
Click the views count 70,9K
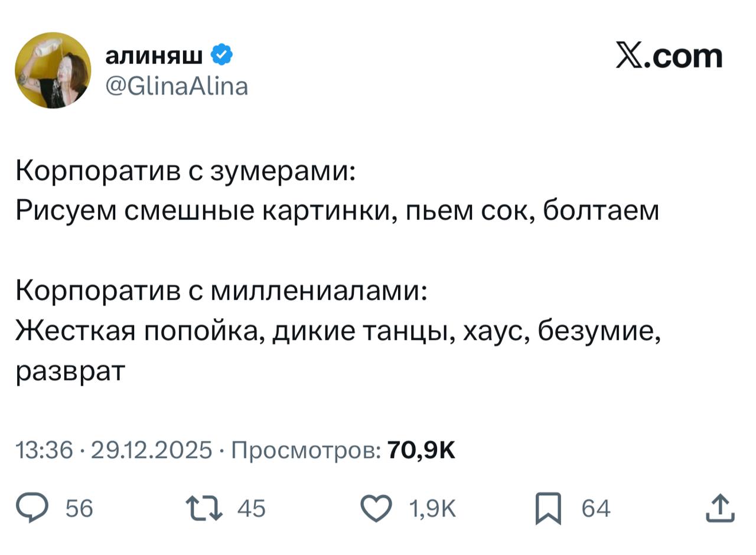[x=421, y=450]
